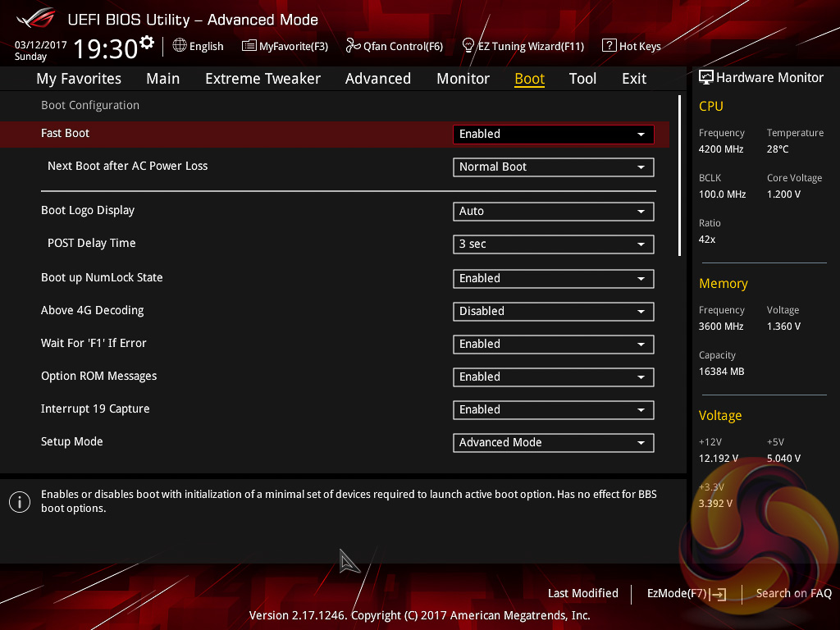Select the Fast Boot label
Screen dimensions: 840x630
point(66,133)
